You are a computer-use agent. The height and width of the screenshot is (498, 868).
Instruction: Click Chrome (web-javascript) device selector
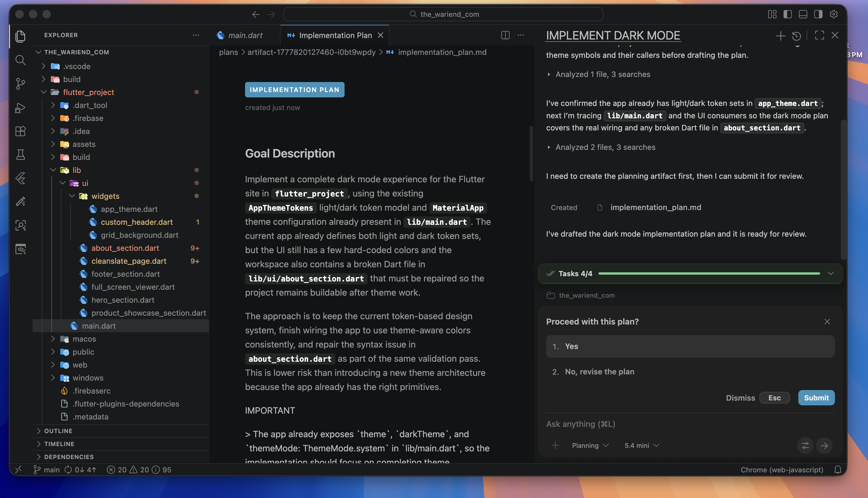781,470
